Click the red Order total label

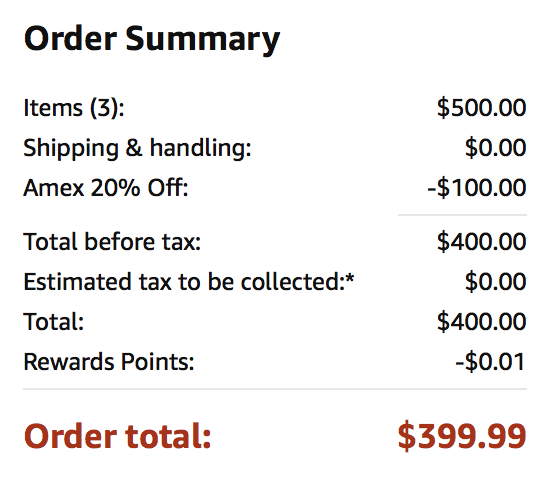coord(118,436)
